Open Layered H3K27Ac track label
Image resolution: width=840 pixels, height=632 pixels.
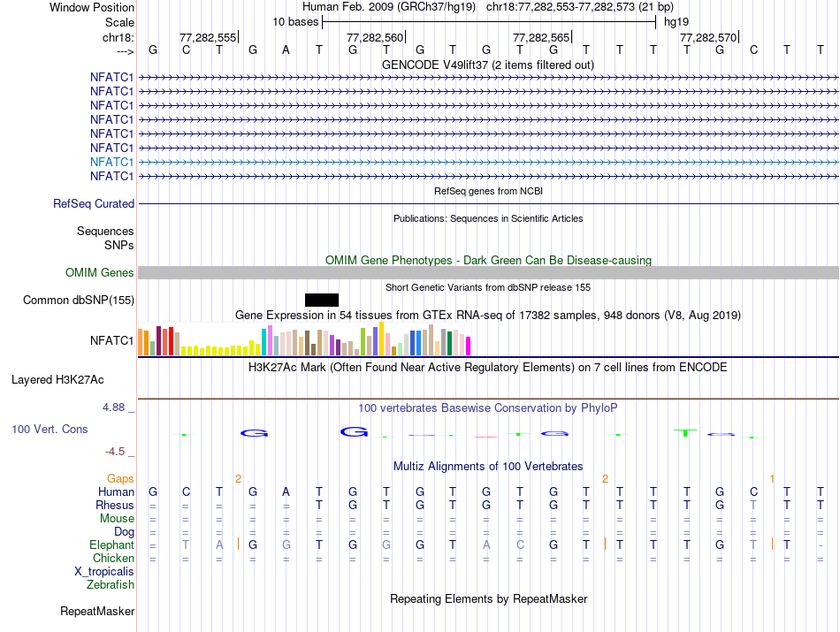(x=57, y=380)
